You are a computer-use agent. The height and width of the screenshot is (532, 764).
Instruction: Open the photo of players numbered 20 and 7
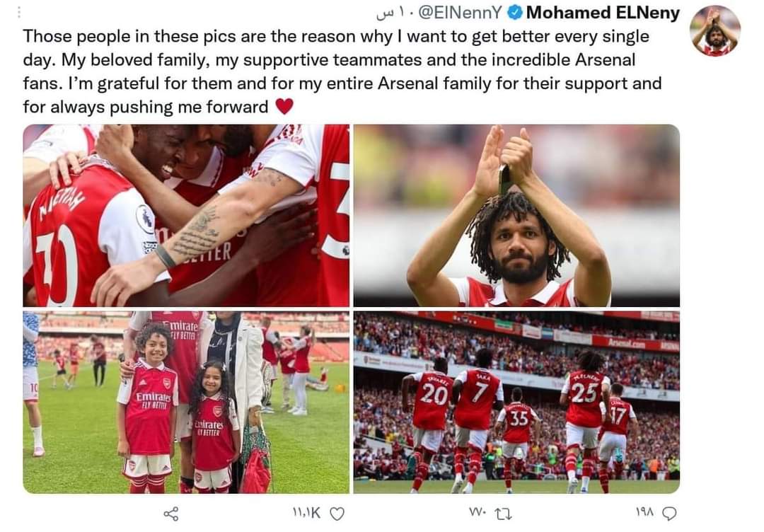516,403
